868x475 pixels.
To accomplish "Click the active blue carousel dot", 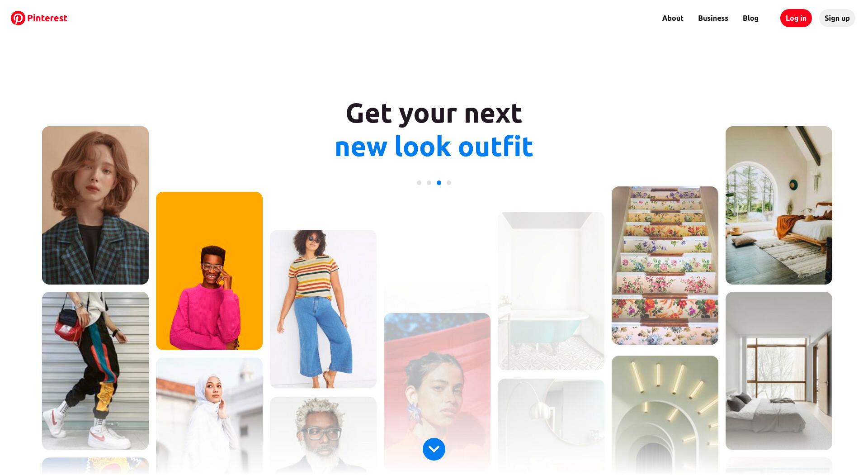I will click(439, 183).
